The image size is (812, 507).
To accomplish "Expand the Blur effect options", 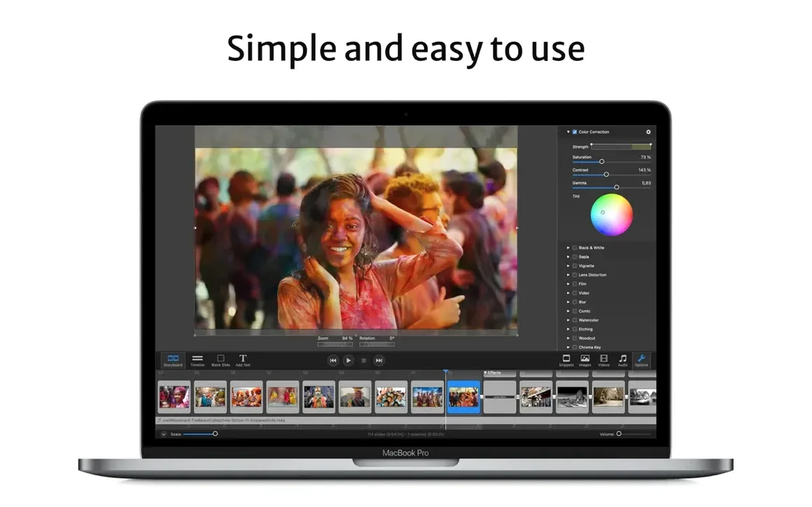I will pos(568,302).
